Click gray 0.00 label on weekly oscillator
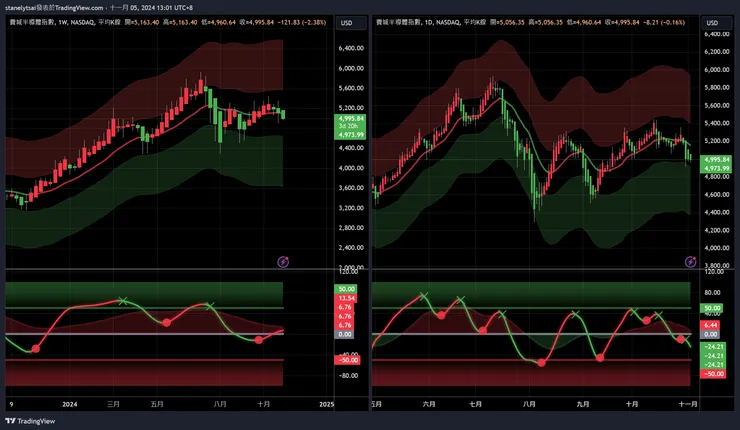 click(x=345, y=334)
